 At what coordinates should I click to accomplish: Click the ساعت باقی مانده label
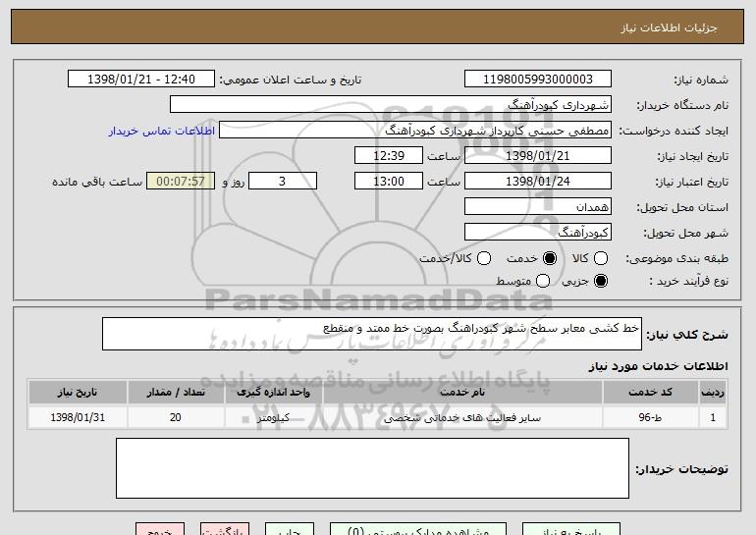pos(97,182)
